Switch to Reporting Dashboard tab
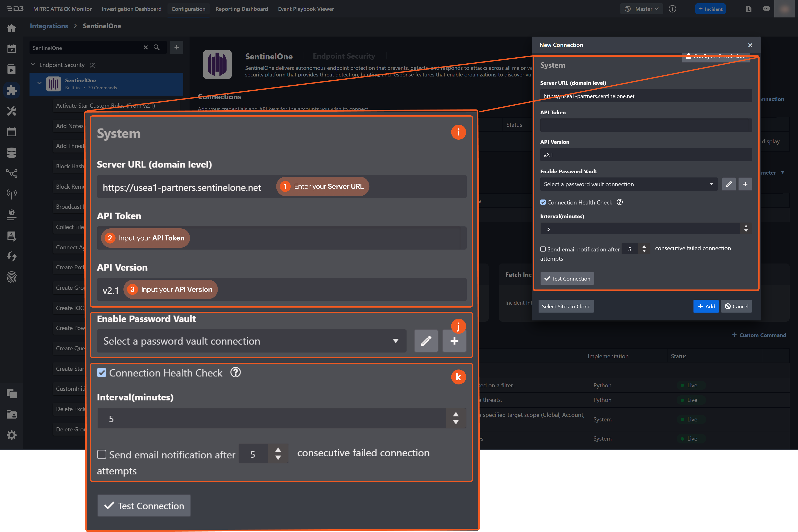The height and width of the screenshot is (532, 798). [241, 9]
